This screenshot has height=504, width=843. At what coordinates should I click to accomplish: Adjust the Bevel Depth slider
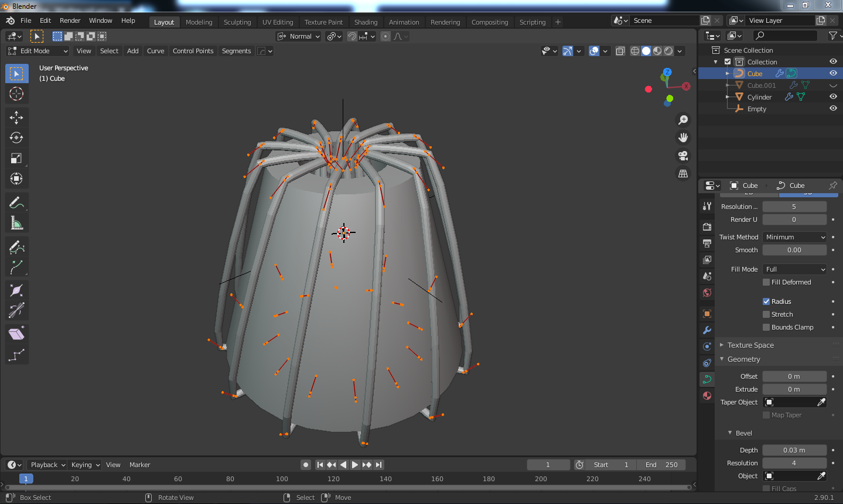pyautogui.click(x=794, y=450)
